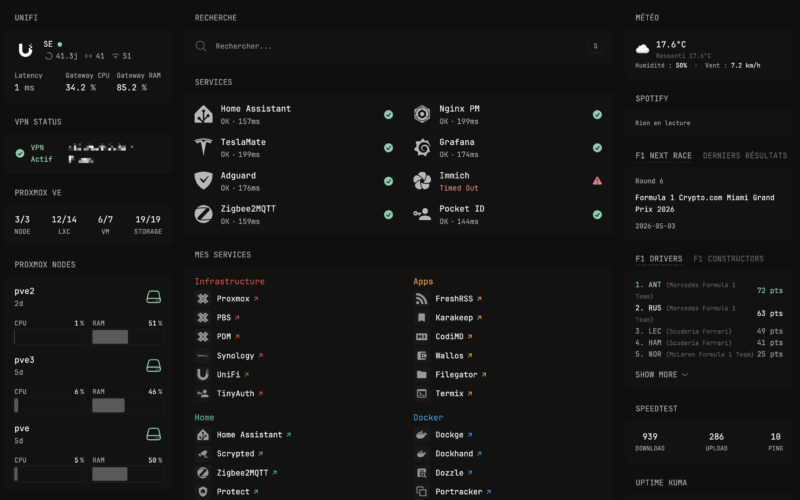Click the Gateway CPU 34.2 % value
The width and height of the screenshot is (800, 500).
[81, 87]
